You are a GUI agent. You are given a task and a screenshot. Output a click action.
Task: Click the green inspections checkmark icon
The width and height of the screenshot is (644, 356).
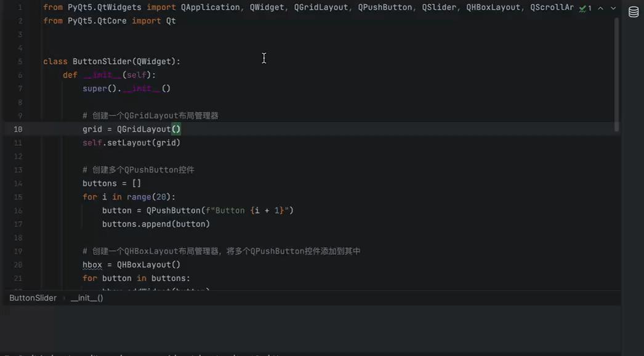pos(584,8)
